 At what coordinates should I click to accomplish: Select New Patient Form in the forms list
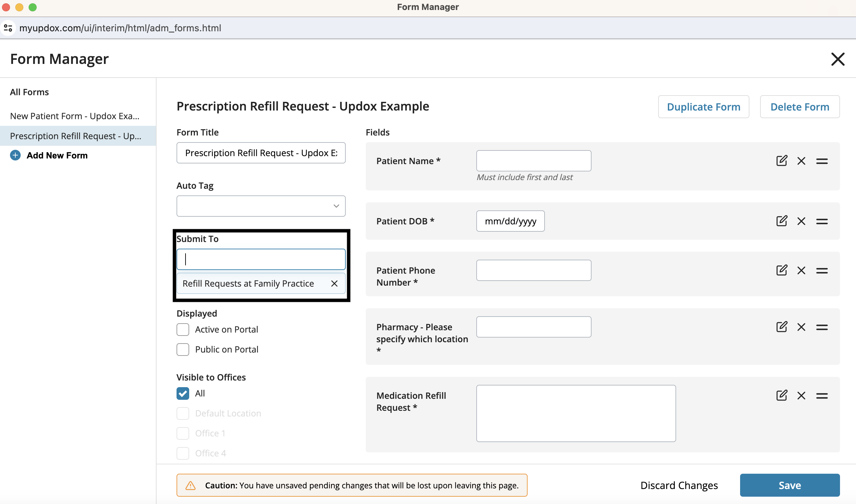pos(75,116)
